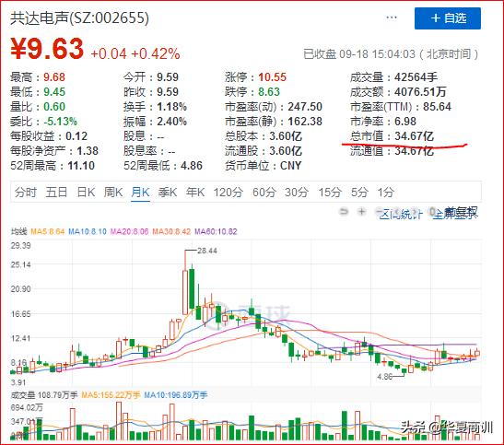Click the MA60 moving average legend label

pos(216,231)
